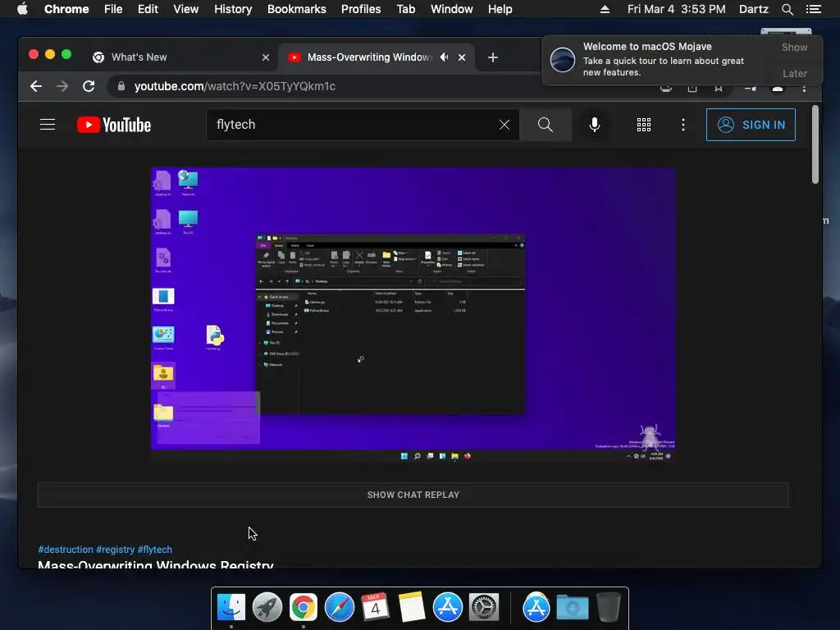
Task: Go to the YouTube home logo
Action: pos(114,125)
